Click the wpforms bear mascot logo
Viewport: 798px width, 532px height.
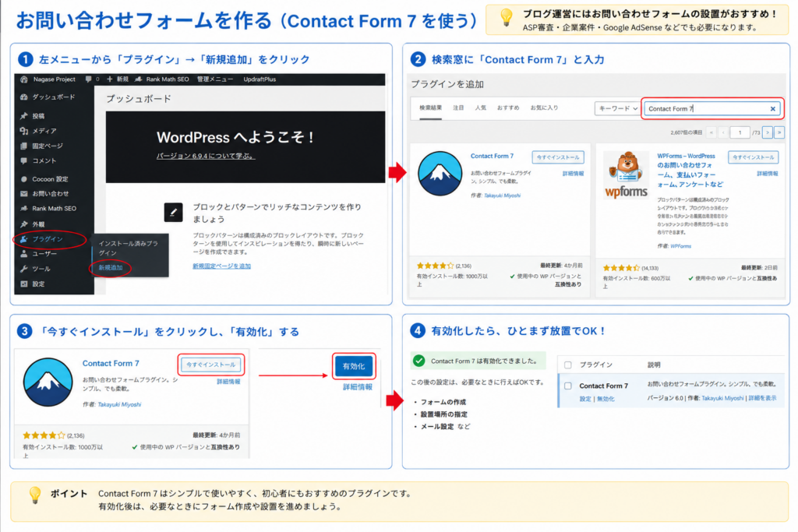(626, 174)
